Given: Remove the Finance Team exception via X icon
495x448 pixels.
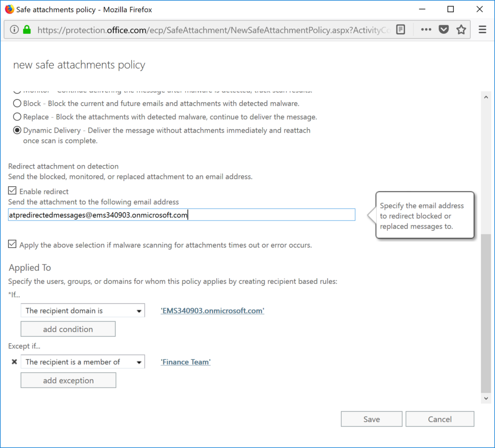Looking at the screenshot, I should click(x=14, y=361).
